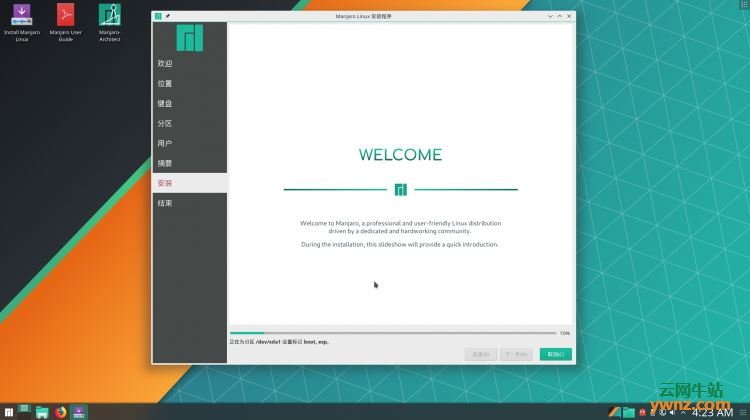Open the panel settings hamburger icon
The width and height of the screenshot is (750, 420).
743,412
